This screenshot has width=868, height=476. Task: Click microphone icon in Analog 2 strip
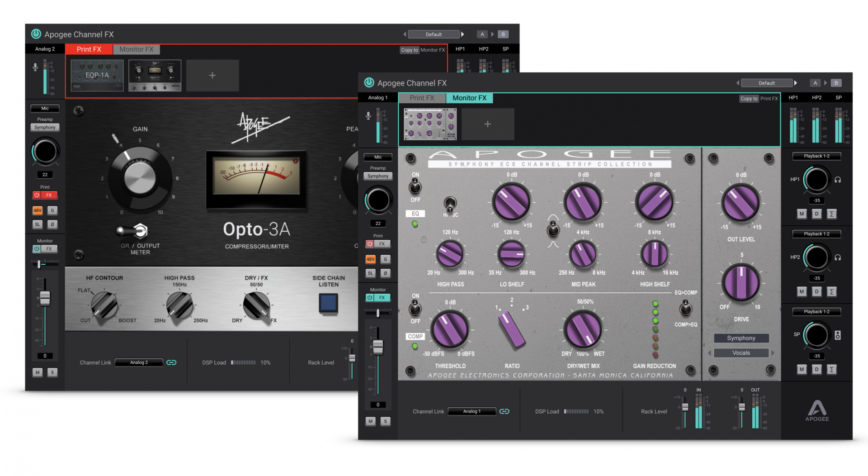[35, 67]
